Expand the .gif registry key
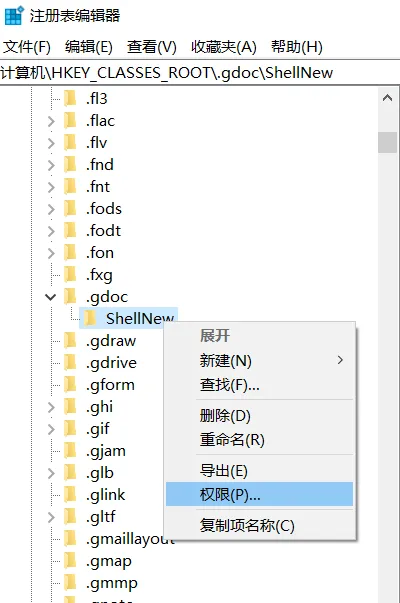The height and width of the screenshot is (603, 400). point(51,429)
